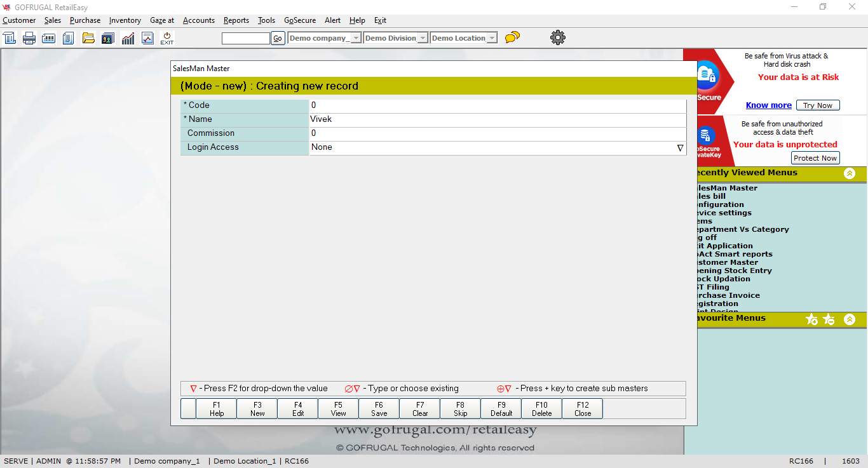
Task: Open the Alert menu
Action: coord(333,20)
